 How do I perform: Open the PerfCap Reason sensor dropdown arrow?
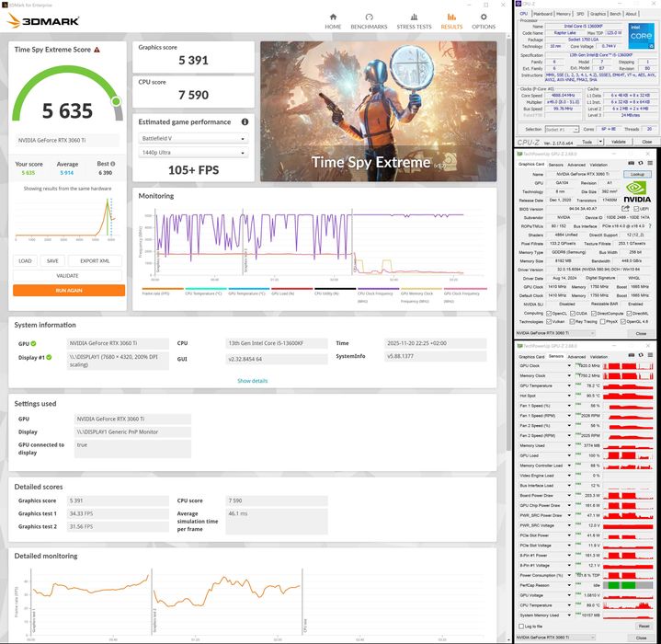tap(569, 585)
